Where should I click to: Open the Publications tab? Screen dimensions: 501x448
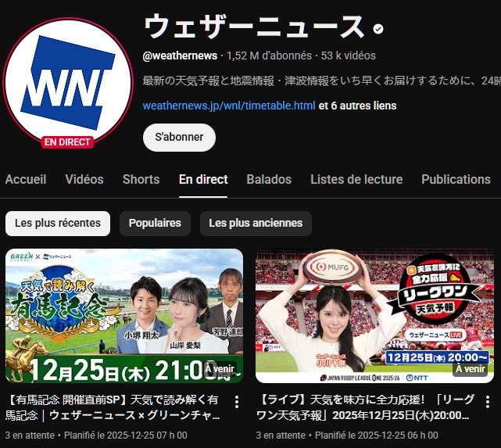coord(456,179)
